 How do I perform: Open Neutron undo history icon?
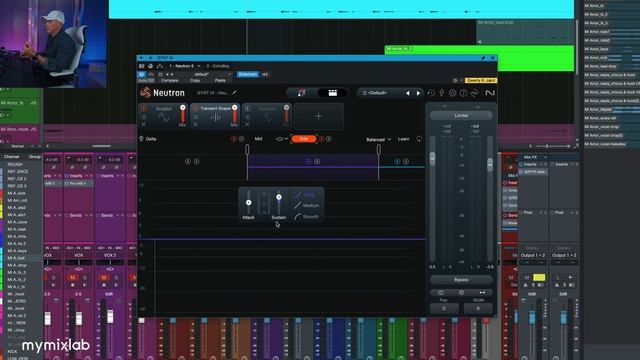tap(431, 93)
